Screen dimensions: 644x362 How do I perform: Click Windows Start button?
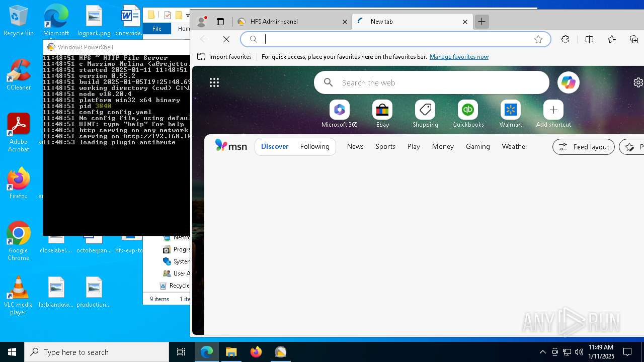[x=12, y=352]
